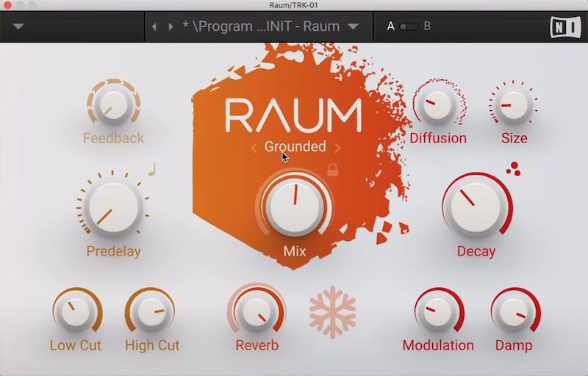The height and width of the screenshot is (376, 588).
Task: Click the Decay knob
Action: point(476,206)
